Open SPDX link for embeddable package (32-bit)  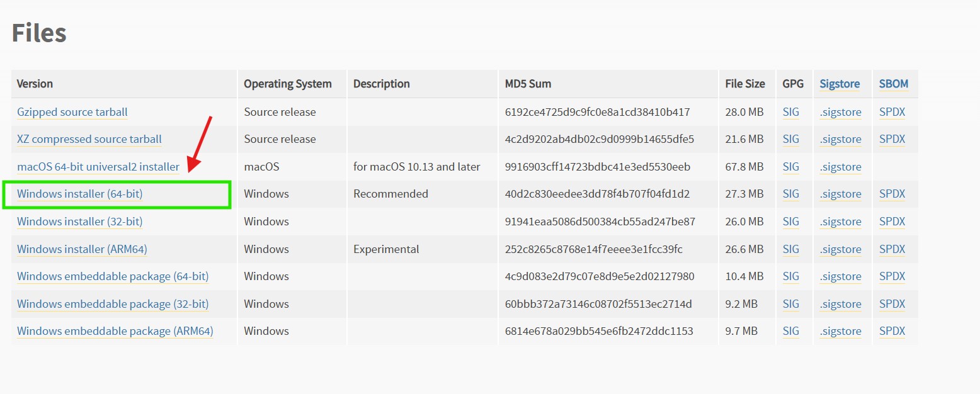coord(892,304)
